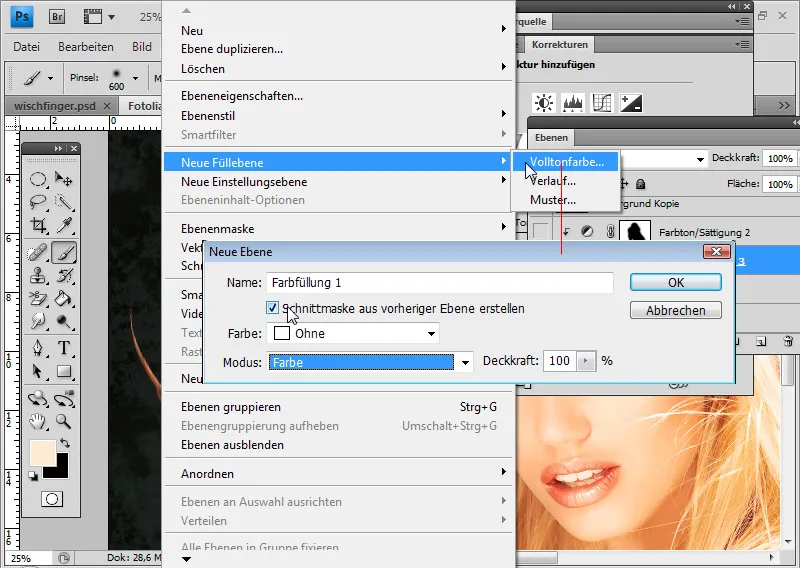Select the Elliptical Marquee tool
The height and width of the screenshot is (568, 800).
click(38, 179)
